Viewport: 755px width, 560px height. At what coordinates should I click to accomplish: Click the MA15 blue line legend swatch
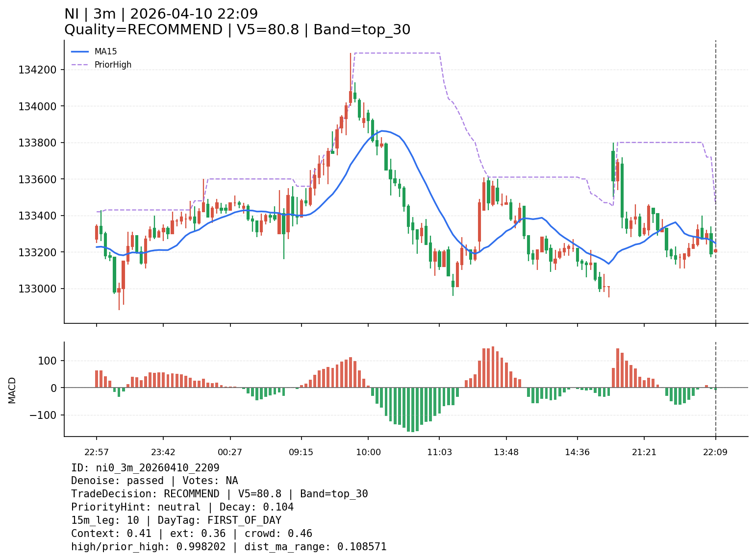(x=80, y=51)
